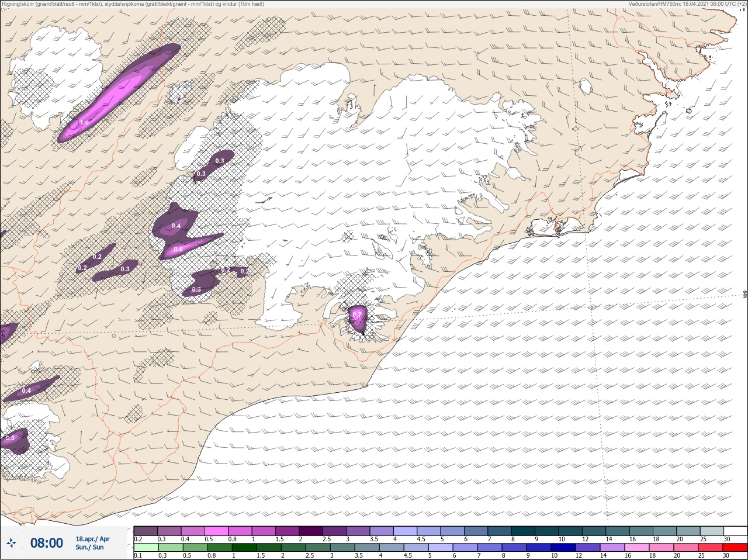This screenshot has height=560, width=748.
Task: Pick the mauve 0.2 swatch in upper legend
Action: point(146,531)
